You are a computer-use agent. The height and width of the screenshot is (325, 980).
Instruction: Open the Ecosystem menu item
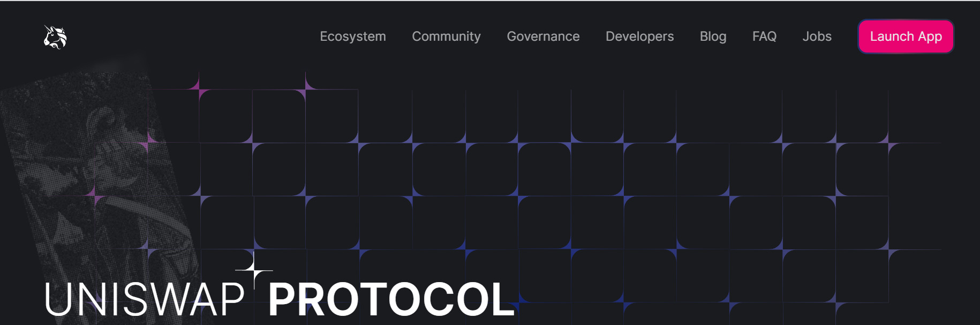pos(353,36)
